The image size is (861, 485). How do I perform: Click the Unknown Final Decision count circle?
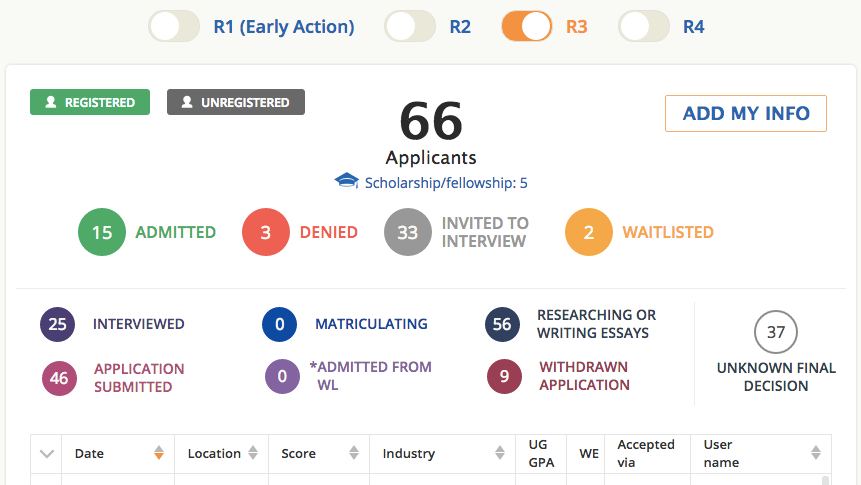point(775,334)
